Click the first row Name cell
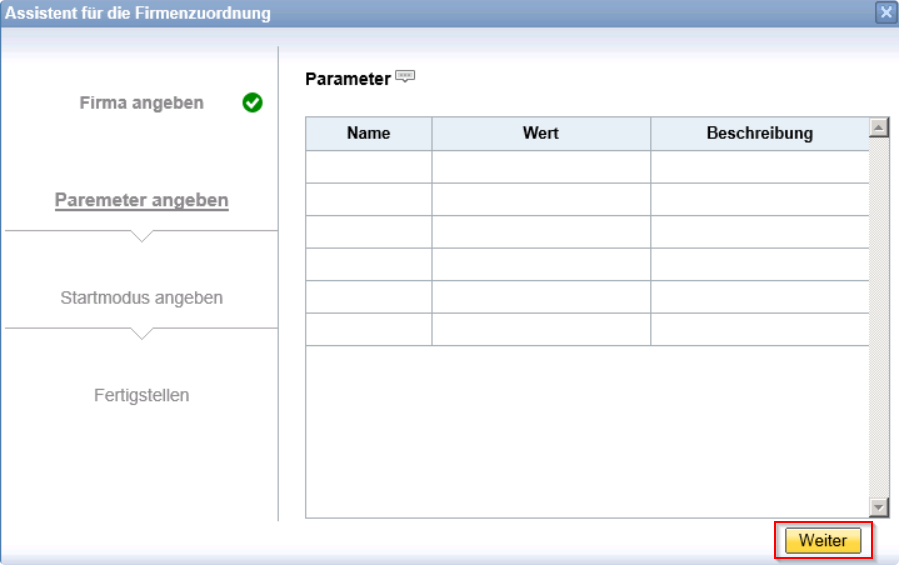 (x=369, y=167)
